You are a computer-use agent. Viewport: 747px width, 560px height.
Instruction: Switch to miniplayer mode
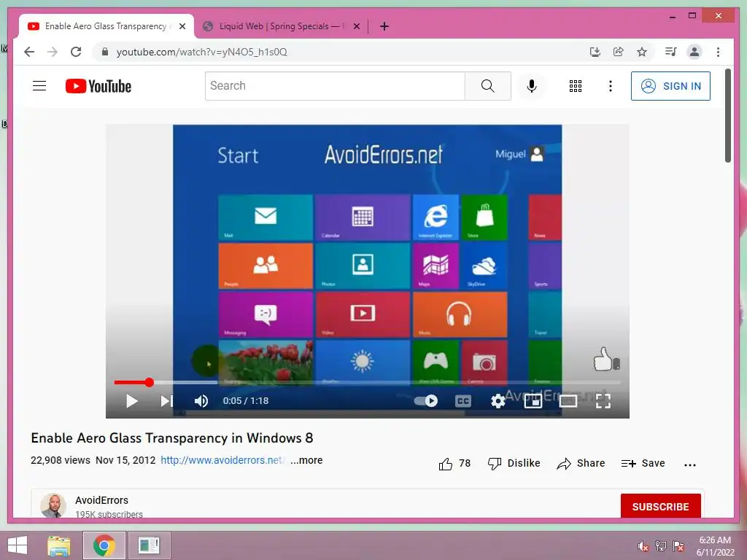(x=533, y=401)
